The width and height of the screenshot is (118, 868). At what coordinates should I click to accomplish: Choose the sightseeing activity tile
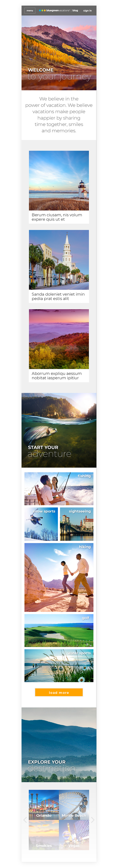pos(77,524)
